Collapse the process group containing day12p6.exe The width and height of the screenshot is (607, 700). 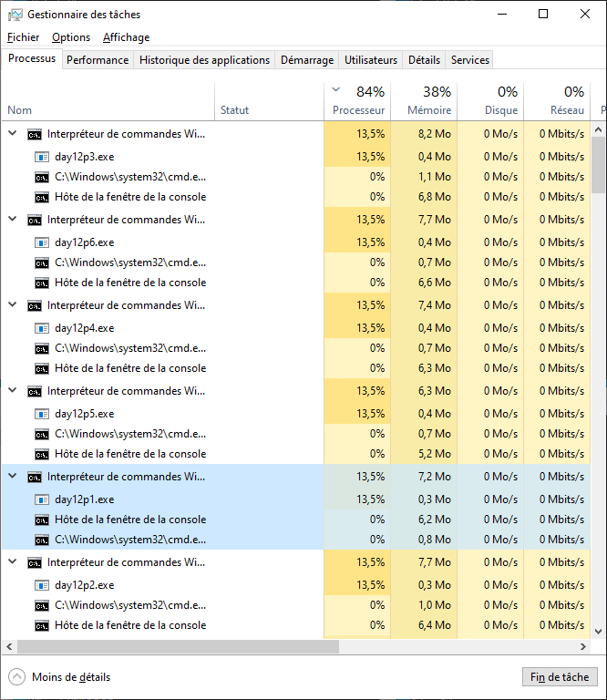coord(13,219)
